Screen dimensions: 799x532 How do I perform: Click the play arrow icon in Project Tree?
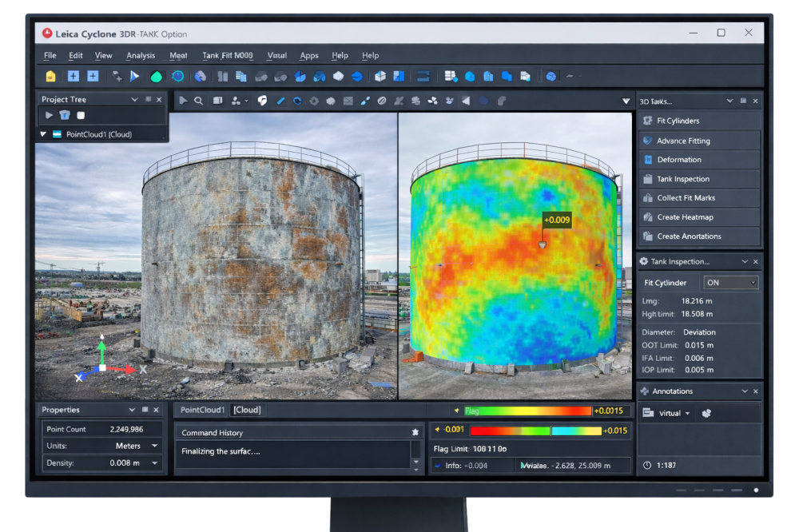[x=49, y=116]
